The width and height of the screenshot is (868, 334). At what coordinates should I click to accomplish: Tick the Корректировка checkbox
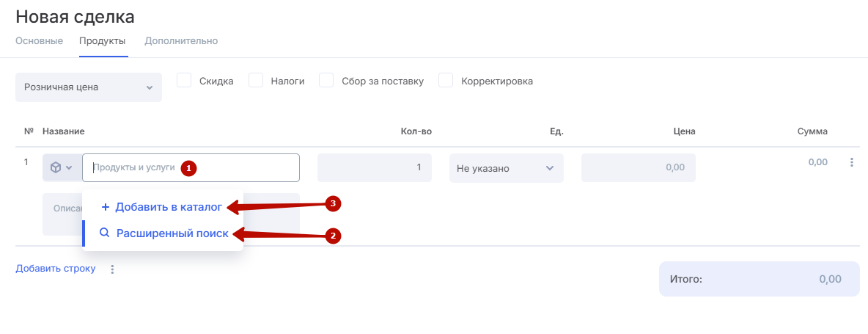coord(446,81)
